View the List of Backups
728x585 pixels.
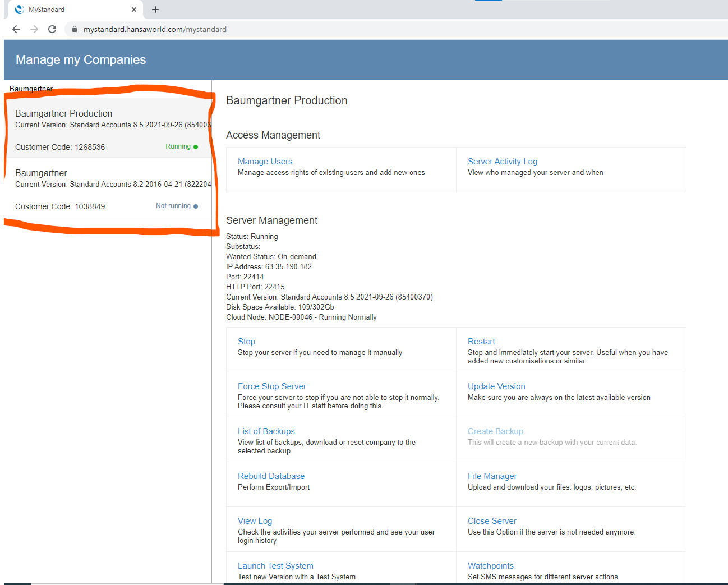click(x=266, y=431)
